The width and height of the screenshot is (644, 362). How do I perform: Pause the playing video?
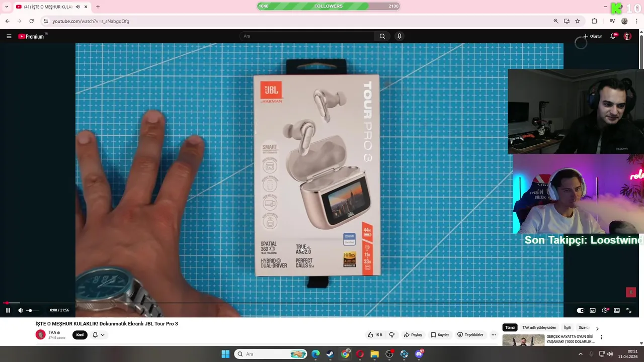8,310
